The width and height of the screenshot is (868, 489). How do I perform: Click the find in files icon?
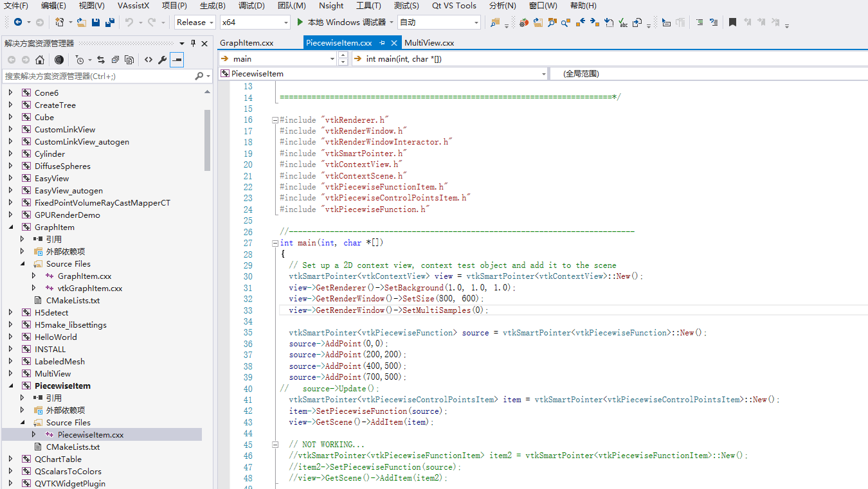[x=494, y=22]
